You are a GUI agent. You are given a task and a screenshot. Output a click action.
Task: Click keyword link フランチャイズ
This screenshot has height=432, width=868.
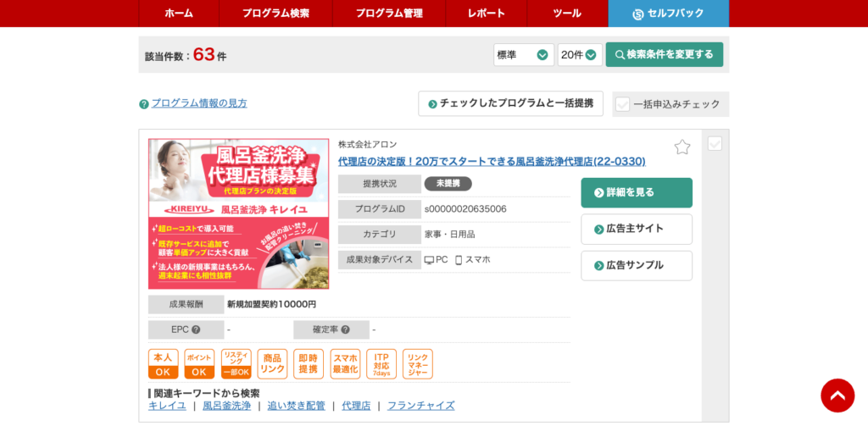click(420, 406)
